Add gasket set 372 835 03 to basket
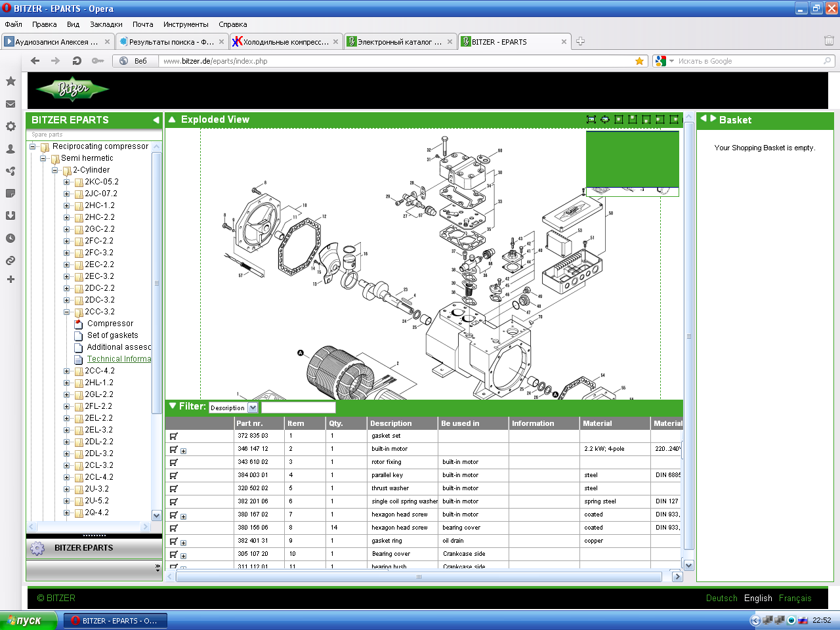The width and height of the screenshot is (840, 630). coord(174,436)
